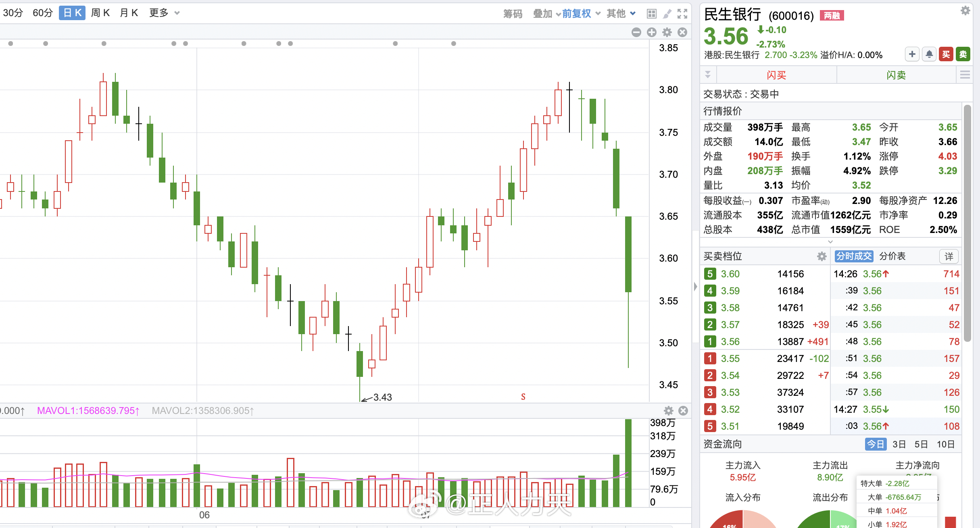The width and height of the screenshot is (980, 528).
Task: Toggle fullscreen chart view
Action: [682, 14]
